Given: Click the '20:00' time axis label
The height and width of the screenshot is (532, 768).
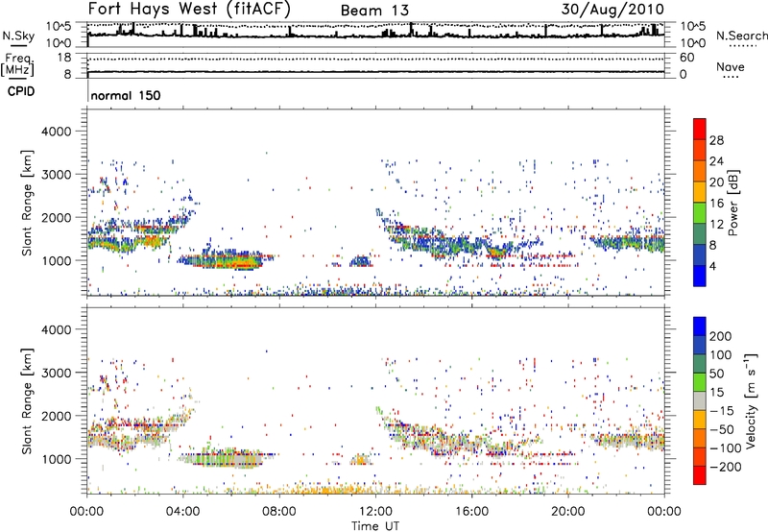Looking at the screenshot, I should 567,512.
